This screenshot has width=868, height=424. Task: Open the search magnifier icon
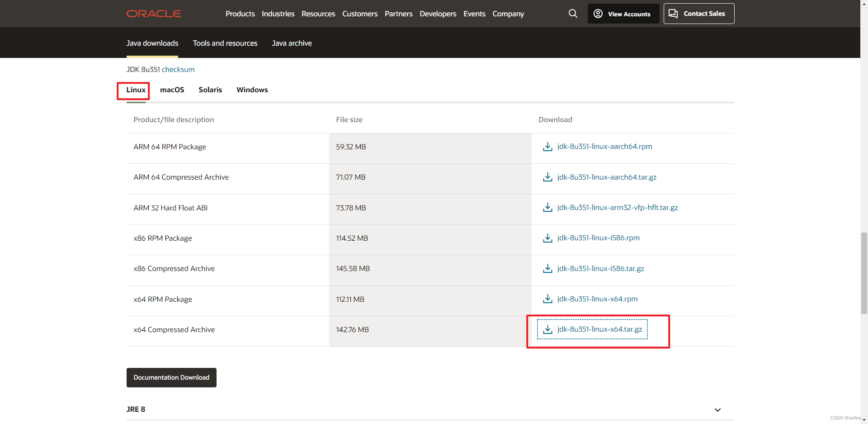573,14
